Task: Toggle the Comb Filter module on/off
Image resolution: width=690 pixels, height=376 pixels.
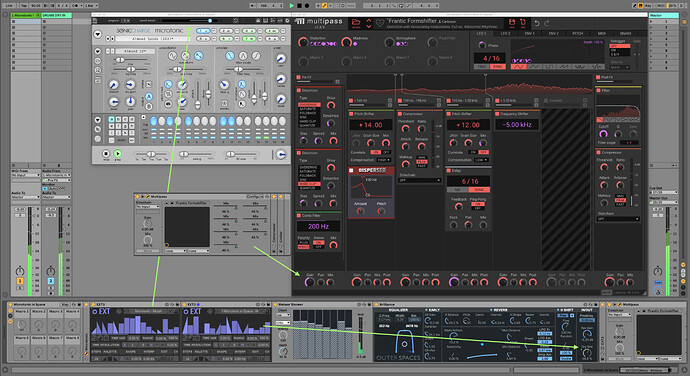Action: (298, 215)
